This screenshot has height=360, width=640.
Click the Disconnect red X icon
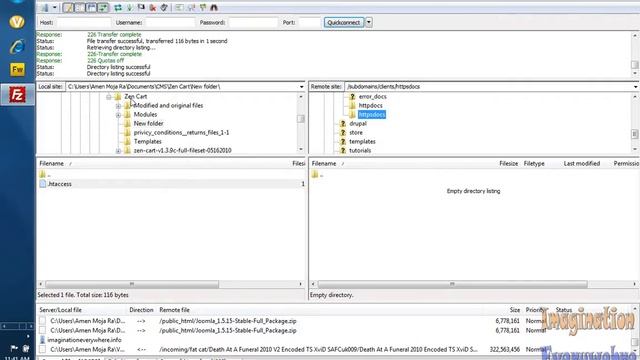pyautogui.click(x=153, y=7)
